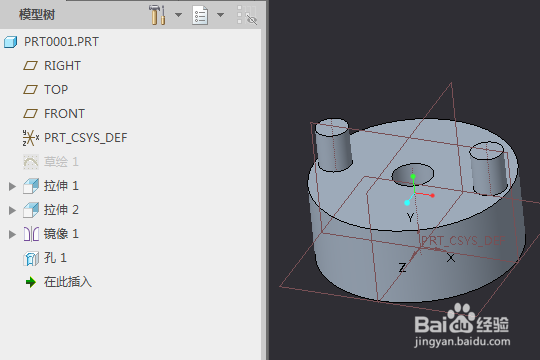Select the PRT0001.PRT part icon
The width and height of the screenshot is (540, 360).
(11, 42)
